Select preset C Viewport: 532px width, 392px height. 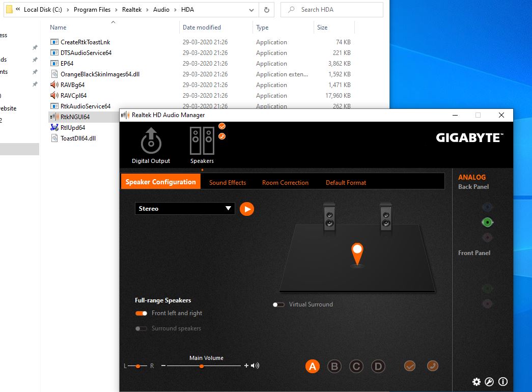tap(356, 366)
